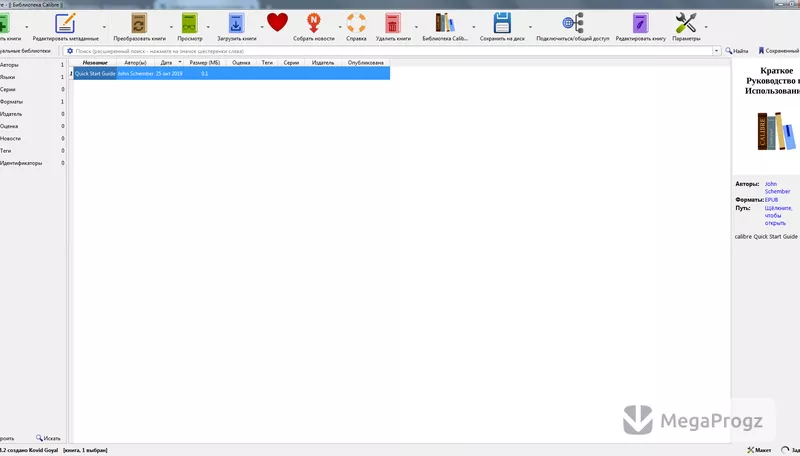
Task: Open Help (Справка) lifebuoy icon
Action: (x=356, y=23)
